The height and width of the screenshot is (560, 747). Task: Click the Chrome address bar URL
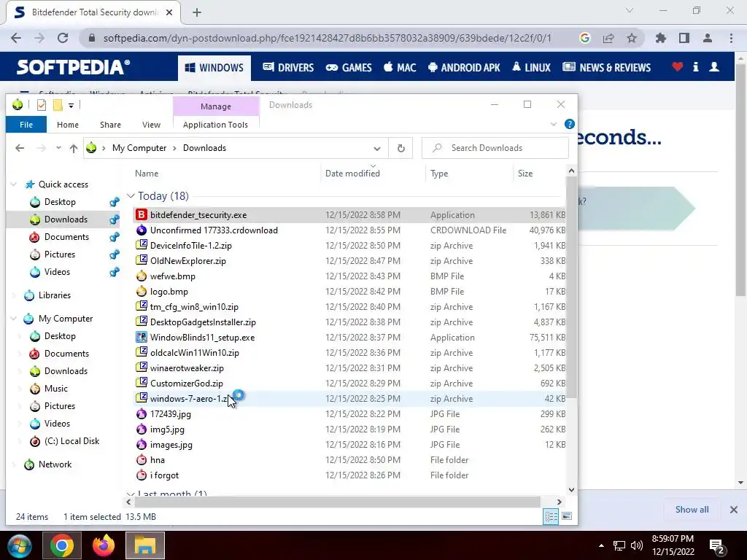click(328, 38)
